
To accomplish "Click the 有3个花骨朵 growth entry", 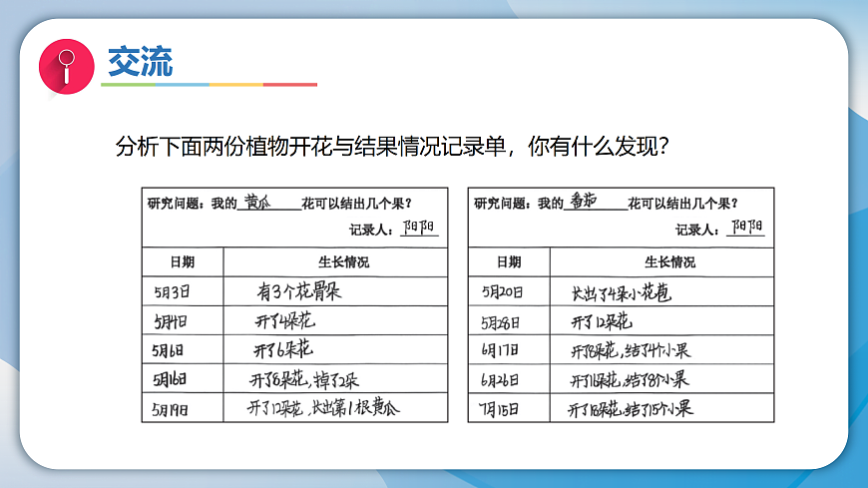I will [299, 291].
